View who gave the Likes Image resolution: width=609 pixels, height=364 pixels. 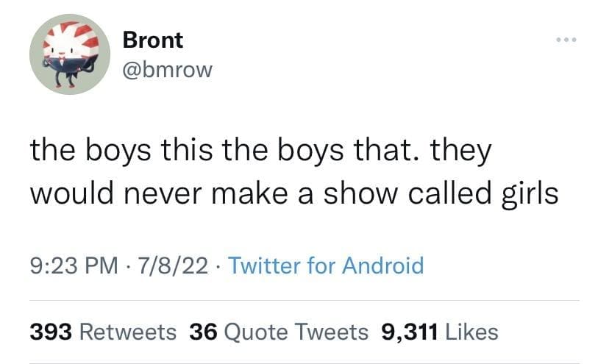[470, 332]
